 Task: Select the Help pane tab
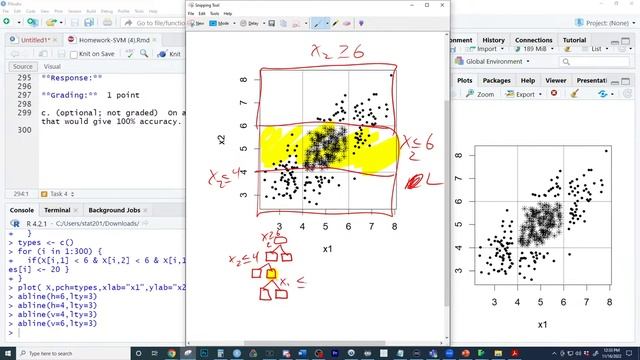click(528, 80)
